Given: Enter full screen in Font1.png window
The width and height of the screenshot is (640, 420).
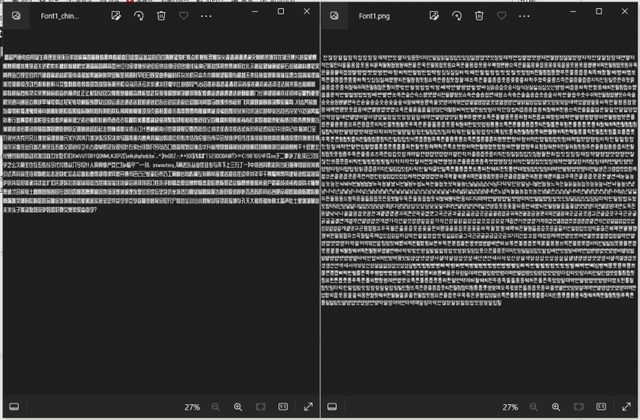Looking at the screenshot, I should tap(626, 407).
